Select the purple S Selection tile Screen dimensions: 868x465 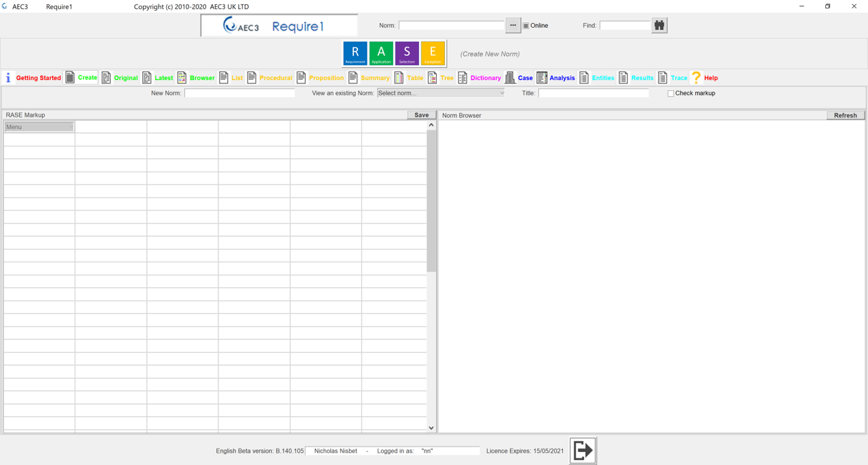(x=407, y=54)
